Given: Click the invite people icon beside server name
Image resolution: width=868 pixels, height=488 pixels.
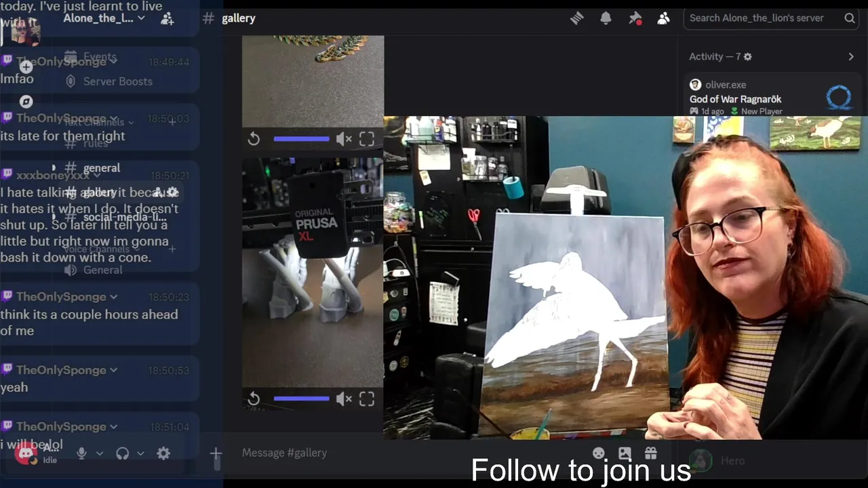Looking at the screenshot, I should 167,18.
